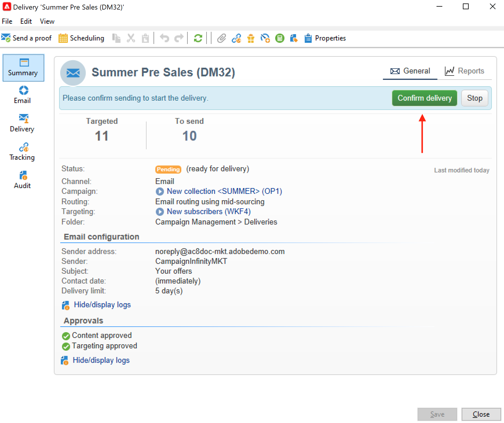Click the paperclip attachments icon
This screenshot has height=423, width=504.
[x=222, y=38]
